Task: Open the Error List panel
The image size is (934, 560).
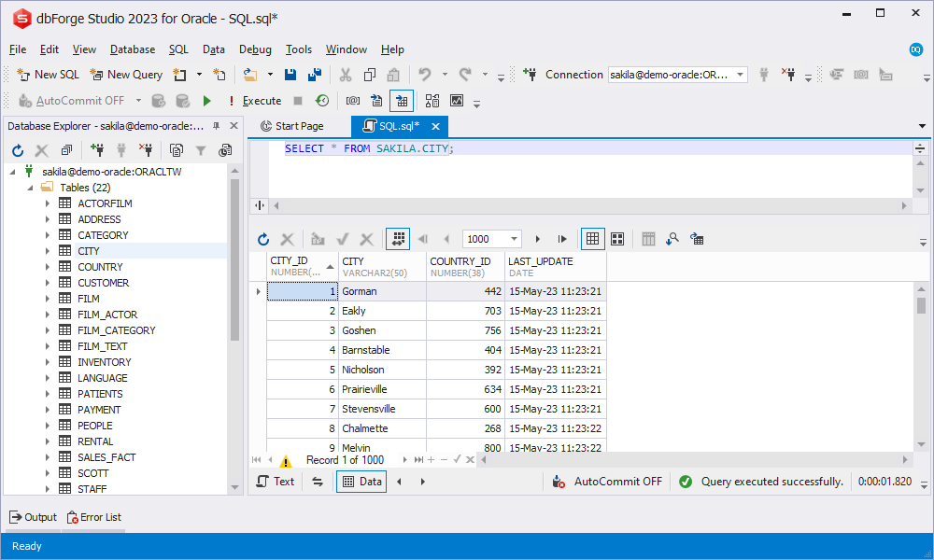Action: (x=94, y=517)
